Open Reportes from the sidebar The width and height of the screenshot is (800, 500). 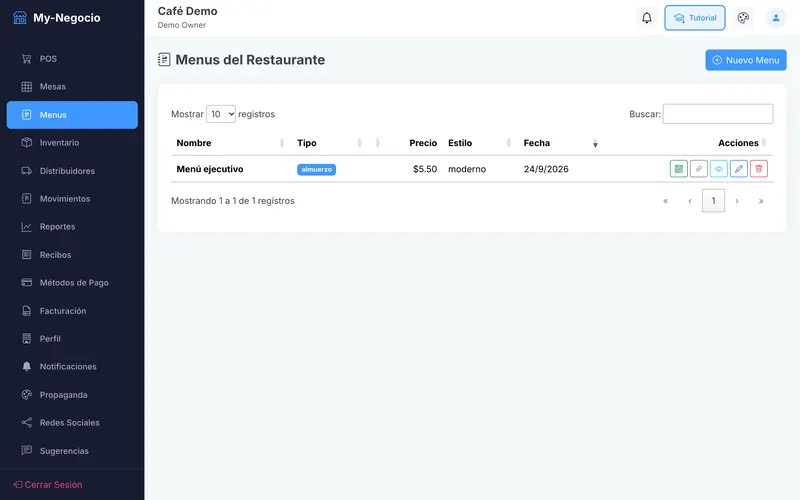click(x=72, y=227)
